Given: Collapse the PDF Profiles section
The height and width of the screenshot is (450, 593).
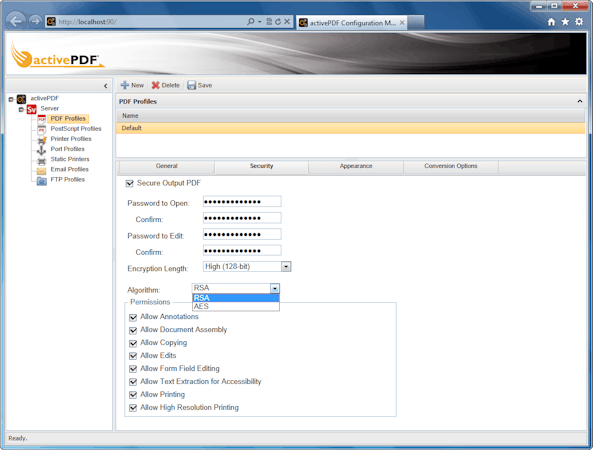Looking at the screenshot, I should pos(579,101).
